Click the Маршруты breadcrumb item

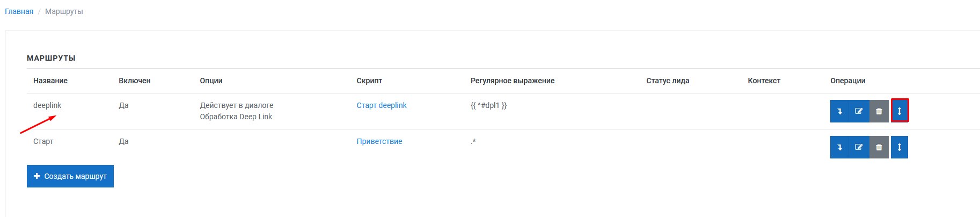64,11
